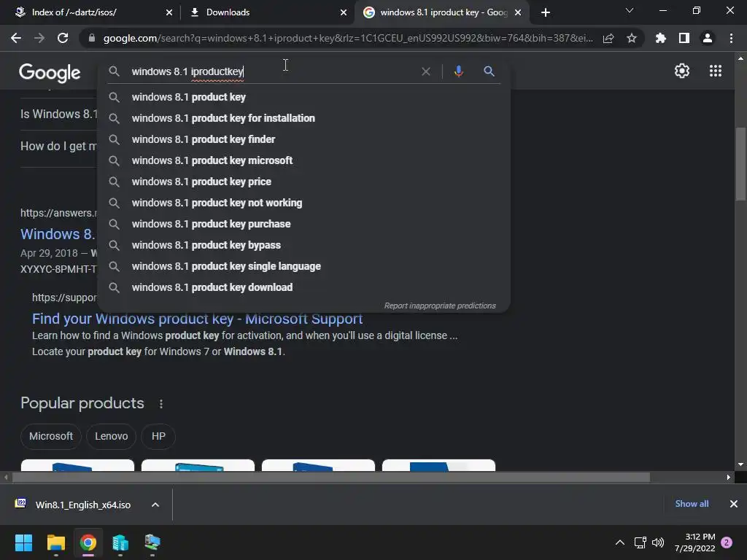
Task: Click the horizontal page scrollbar
Action: [x=331, y=477]
